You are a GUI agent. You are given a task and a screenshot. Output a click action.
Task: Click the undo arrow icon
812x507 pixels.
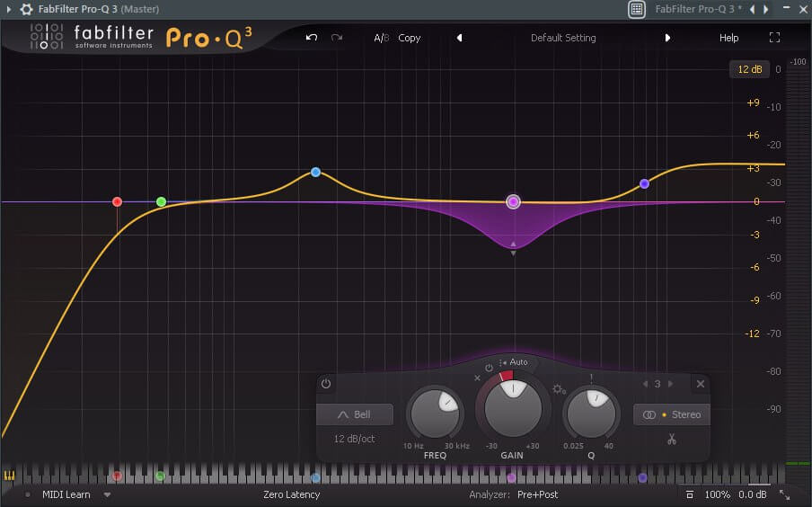[311, 38]
